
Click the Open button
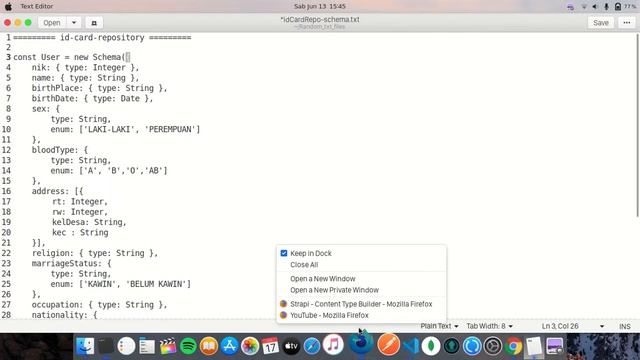(x=52, y=23)
